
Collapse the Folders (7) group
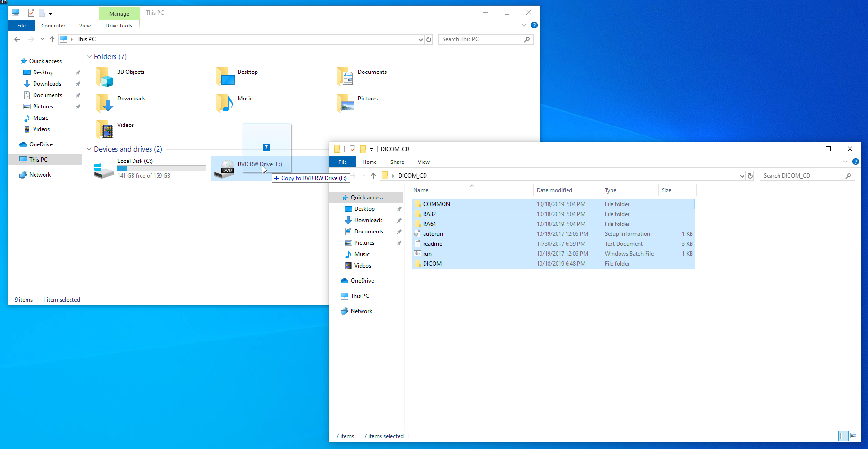point(89,57)
